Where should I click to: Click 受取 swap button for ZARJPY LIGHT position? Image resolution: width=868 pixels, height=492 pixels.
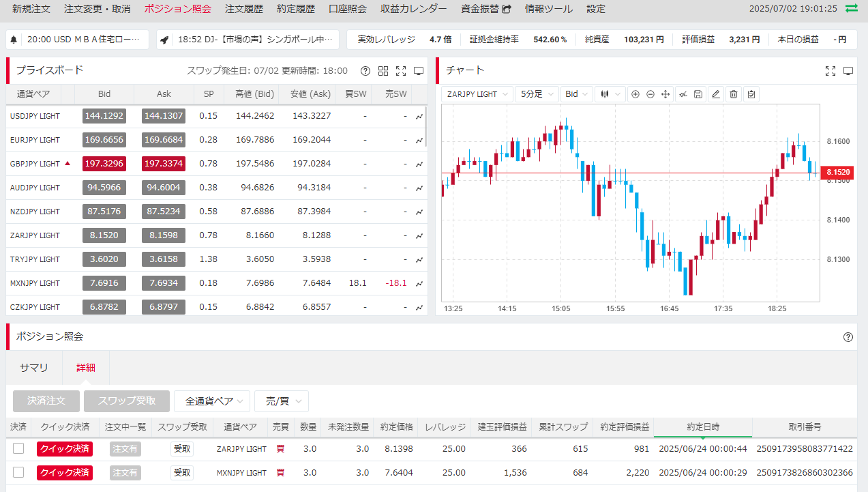click(182, 449)
